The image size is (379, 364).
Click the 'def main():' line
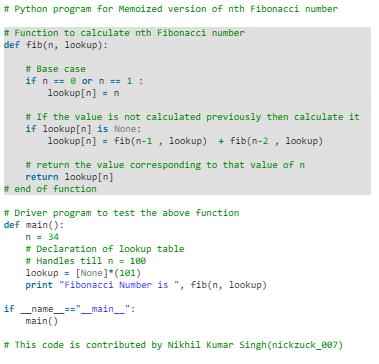point(34,225)
